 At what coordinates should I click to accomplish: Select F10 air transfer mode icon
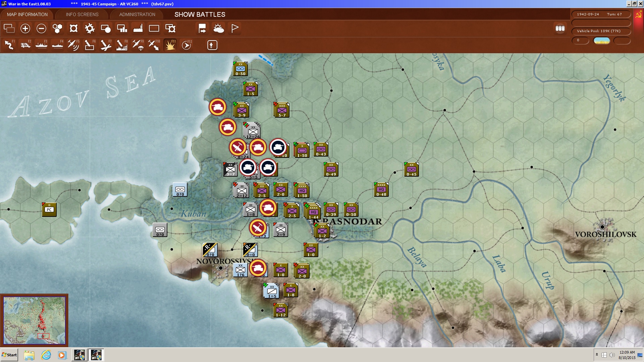(x=154, y=45)
